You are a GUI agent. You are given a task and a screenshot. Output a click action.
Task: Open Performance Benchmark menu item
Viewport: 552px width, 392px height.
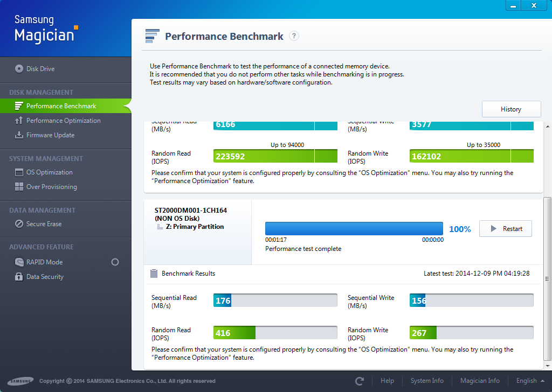tap(65, 106)
